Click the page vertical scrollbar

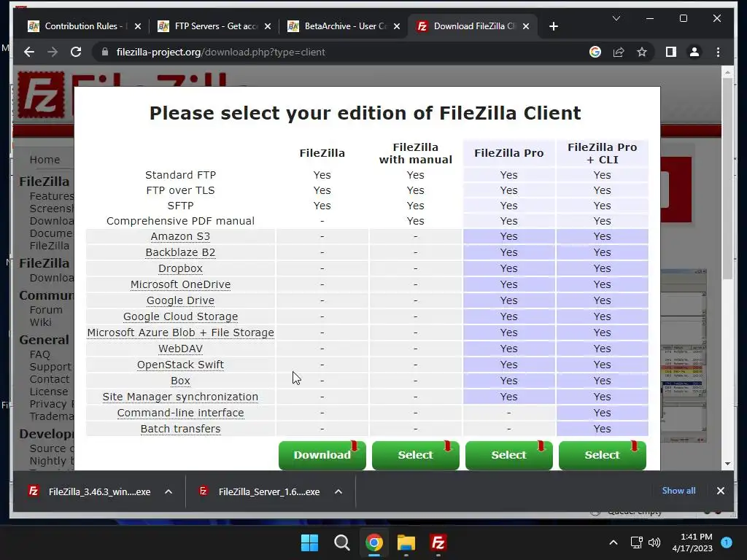(727, 179)
